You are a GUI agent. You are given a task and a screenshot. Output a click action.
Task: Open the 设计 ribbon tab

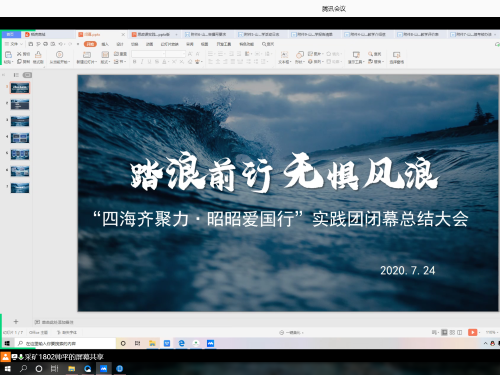tap(120, 44)
